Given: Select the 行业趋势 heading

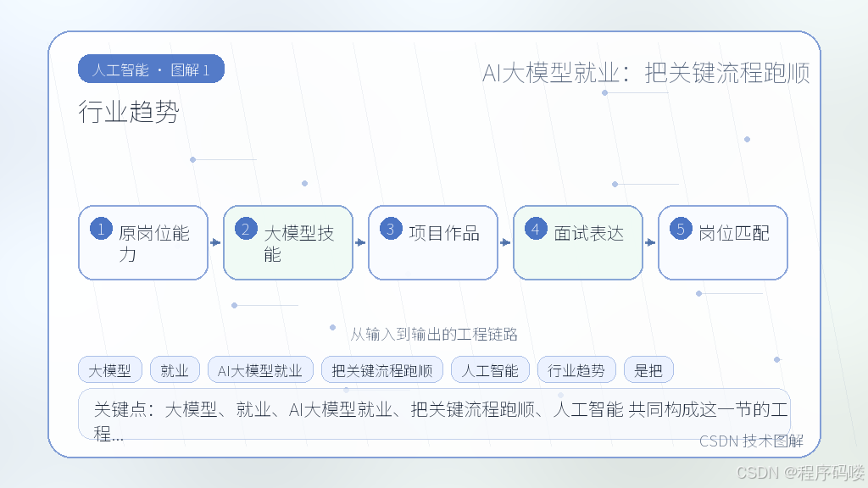Looking at the screenshot, I should [x=129, y=111].
